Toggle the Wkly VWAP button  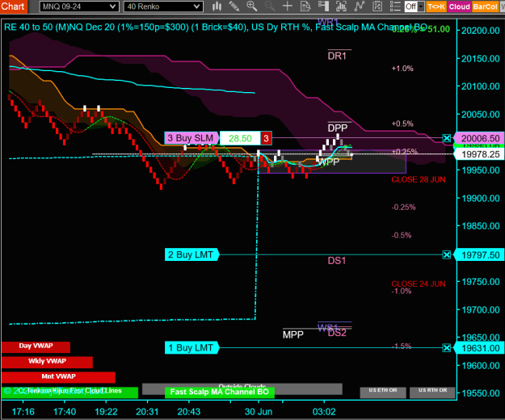pos(47,362)
